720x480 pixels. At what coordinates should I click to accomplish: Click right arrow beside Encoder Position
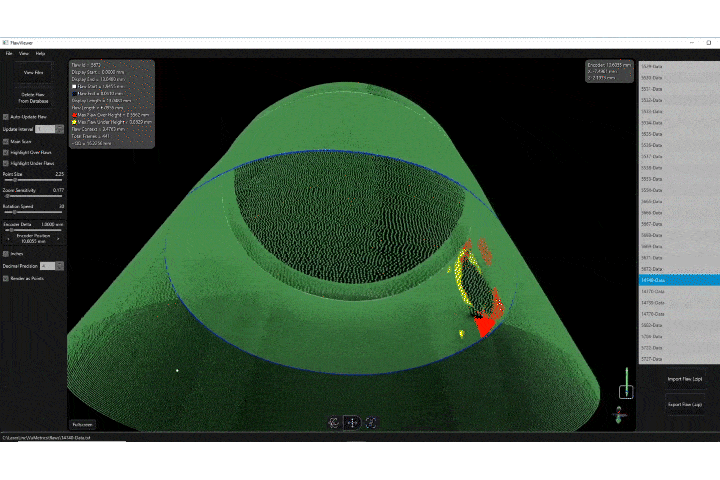(x=61, y=239)
